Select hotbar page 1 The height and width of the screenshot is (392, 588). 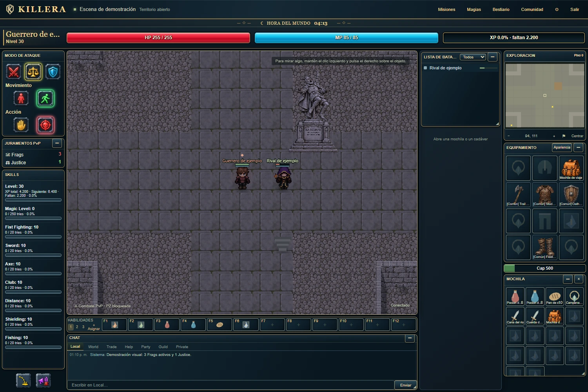click(x=71, y=327)
